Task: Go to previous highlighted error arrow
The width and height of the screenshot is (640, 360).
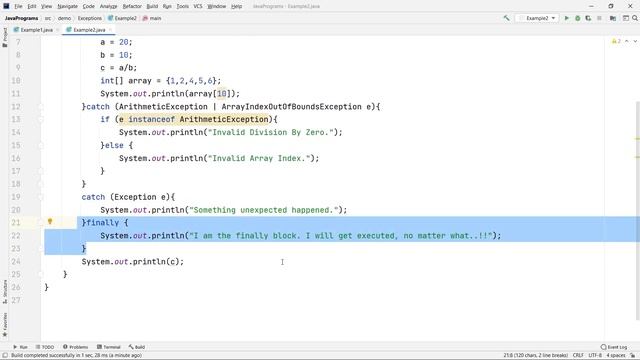Action: point(627,41)
